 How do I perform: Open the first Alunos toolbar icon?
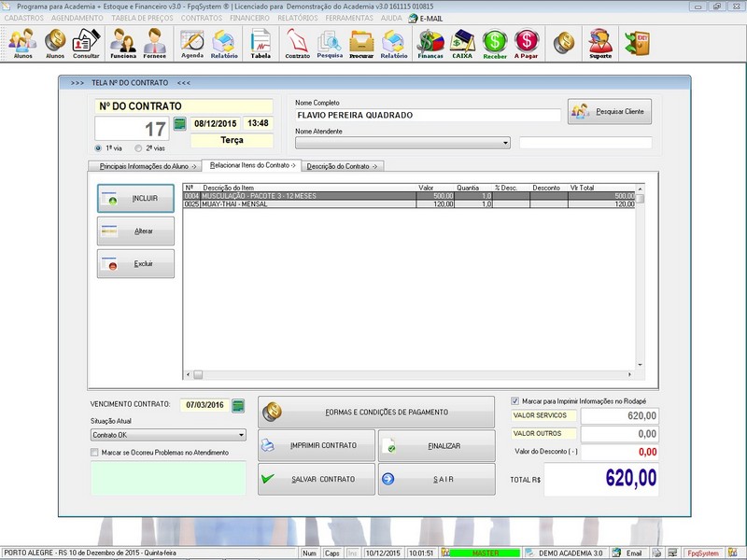pyautogui.click(x=22, y=43)
